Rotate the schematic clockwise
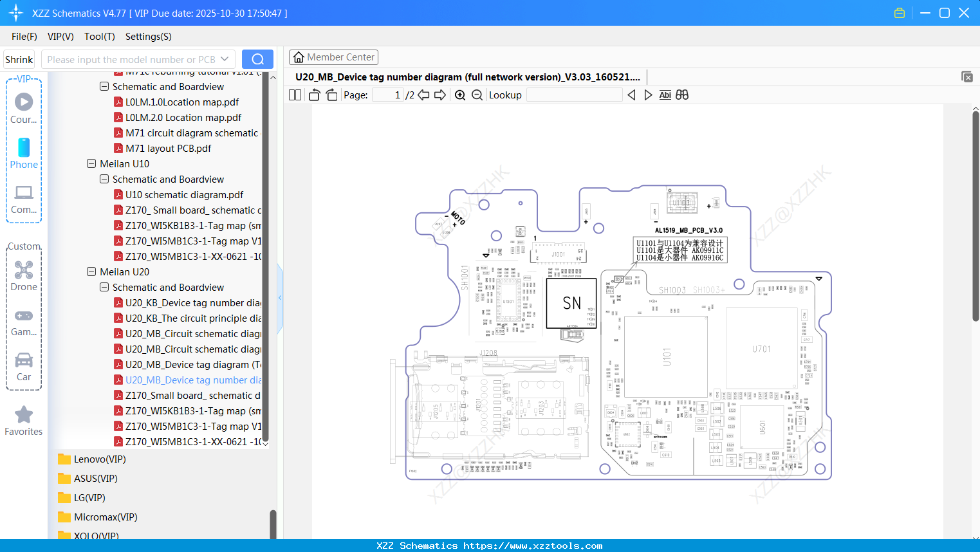980x552 pixels. pyautogui.click(x=331, y=94)
